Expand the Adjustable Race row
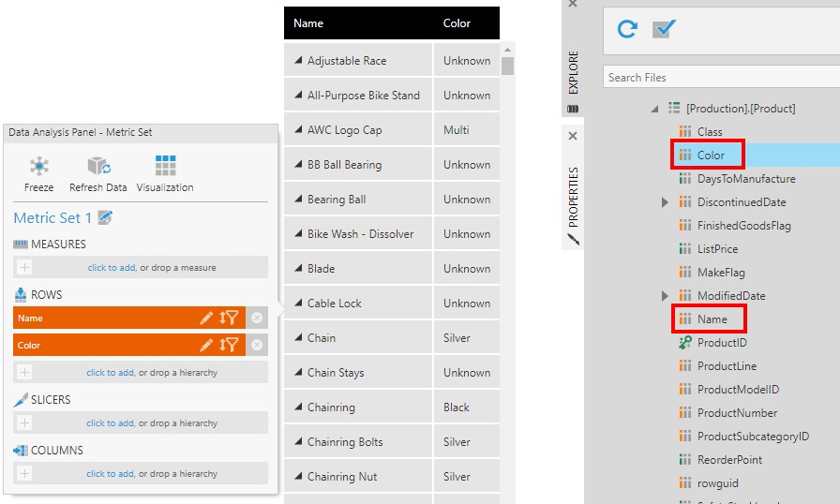The width and height of the screenshot is (840, 504). pos(298,61)
